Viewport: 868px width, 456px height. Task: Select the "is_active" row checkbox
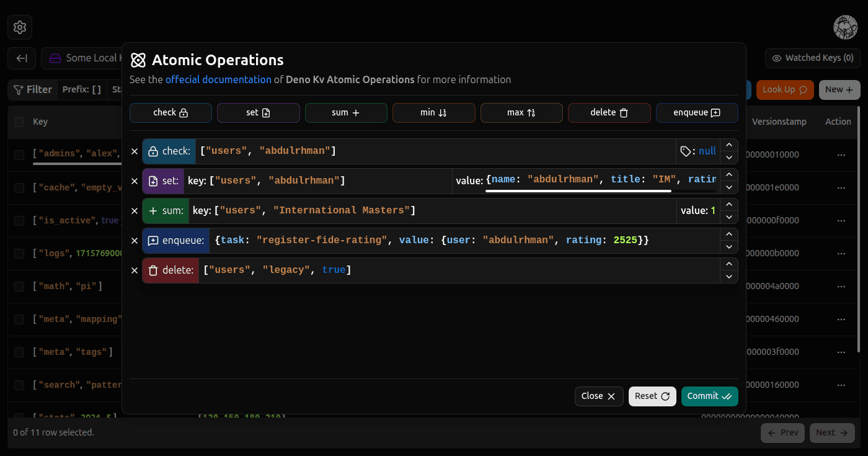pos(19,220)
